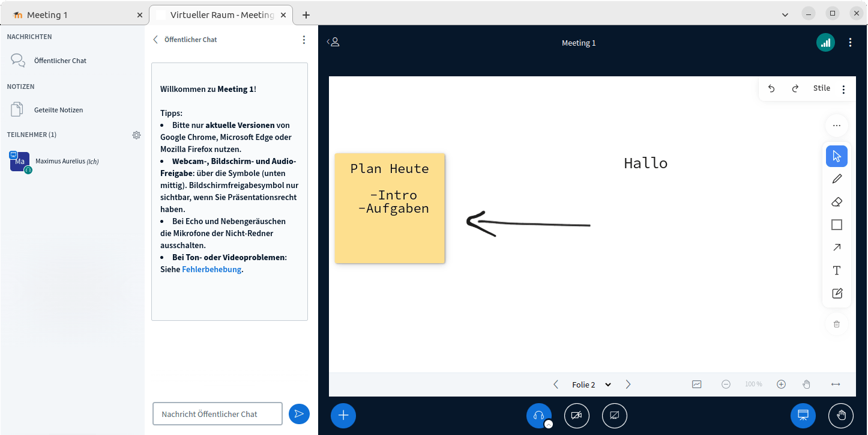
Task: Toggle screen sharing button
Action: pos(614,415)
